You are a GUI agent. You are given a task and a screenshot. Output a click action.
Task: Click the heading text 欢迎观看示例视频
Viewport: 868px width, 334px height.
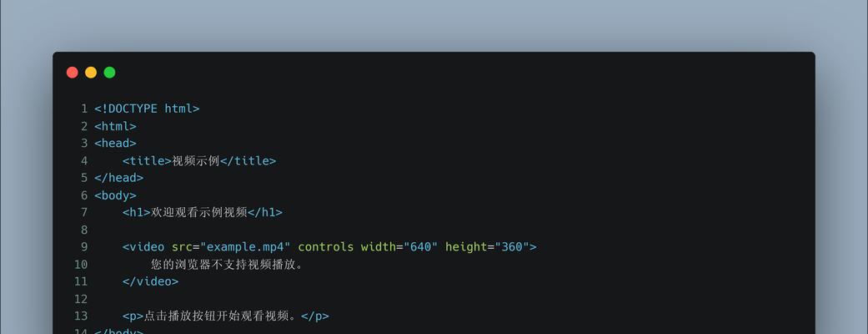pos(198,212)
